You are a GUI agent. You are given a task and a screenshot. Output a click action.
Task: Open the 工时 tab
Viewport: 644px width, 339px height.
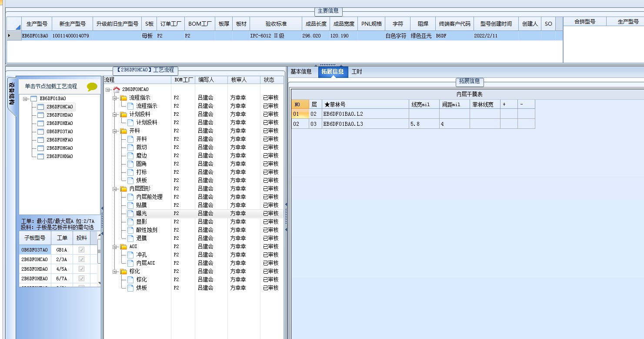click(357, 72)
